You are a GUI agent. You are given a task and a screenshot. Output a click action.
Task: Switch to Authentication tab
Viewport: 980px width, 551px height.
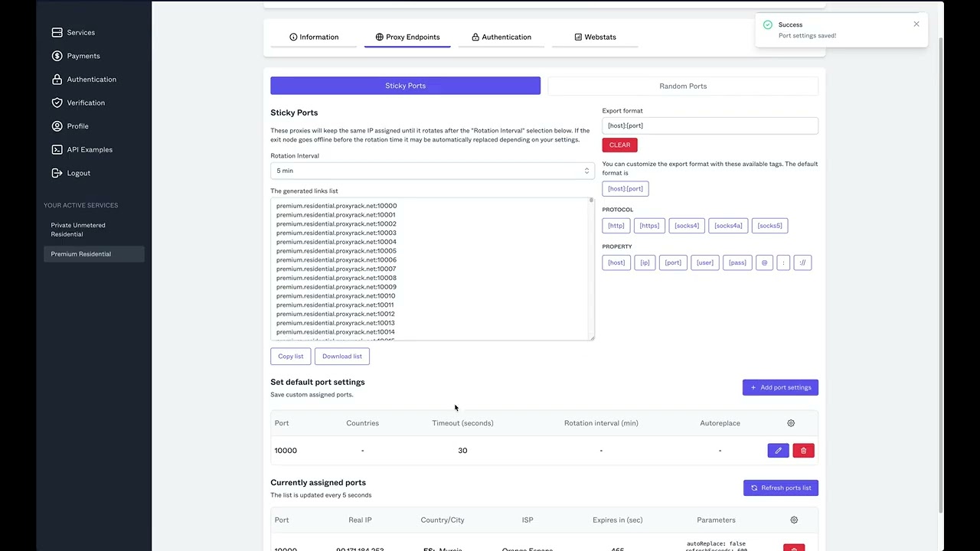click(x=501, y=37)
